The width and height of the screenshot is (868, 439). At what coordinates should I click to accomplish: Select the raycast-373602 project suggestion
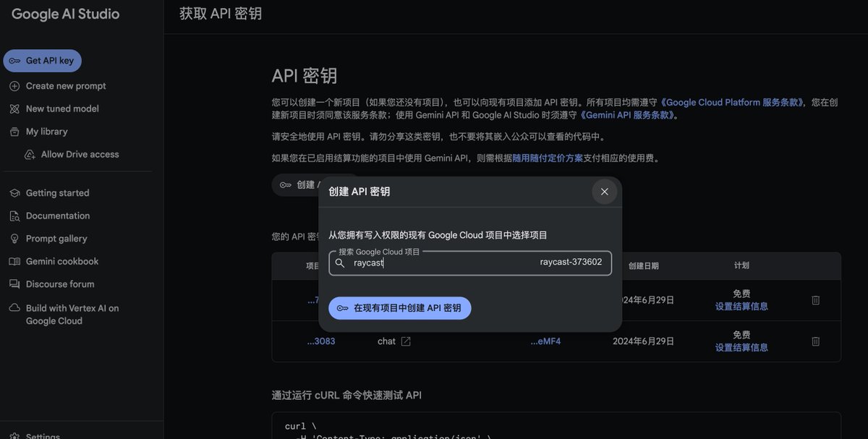click(571, 263)
